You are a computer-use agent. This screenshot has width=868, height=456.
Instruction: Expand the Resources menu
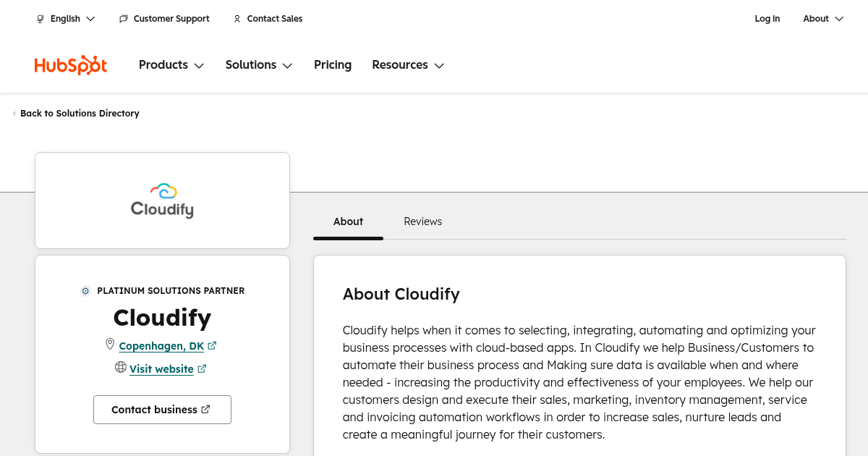[408, 65]
